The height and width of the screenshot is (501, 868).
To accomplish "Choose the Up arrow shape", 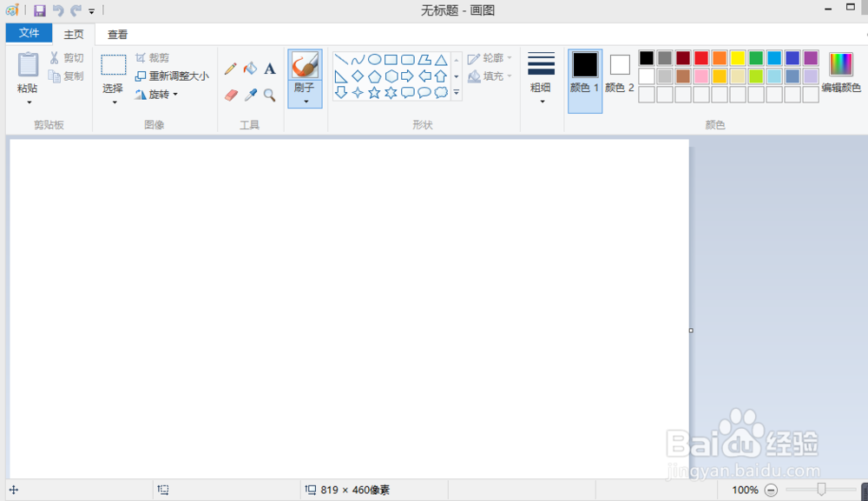I will click(441, 76).
